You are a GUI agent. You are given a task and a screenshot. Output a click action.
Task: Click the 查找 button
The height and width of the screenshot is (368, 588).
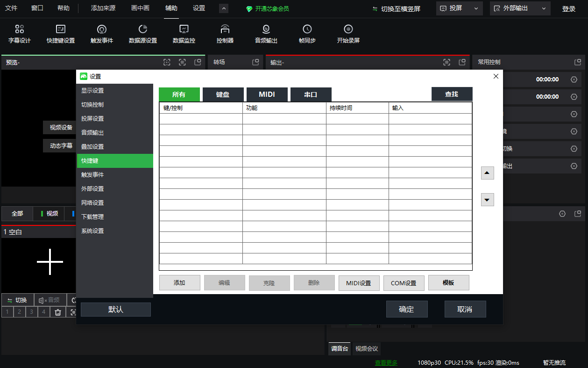[x=452, y=94]
